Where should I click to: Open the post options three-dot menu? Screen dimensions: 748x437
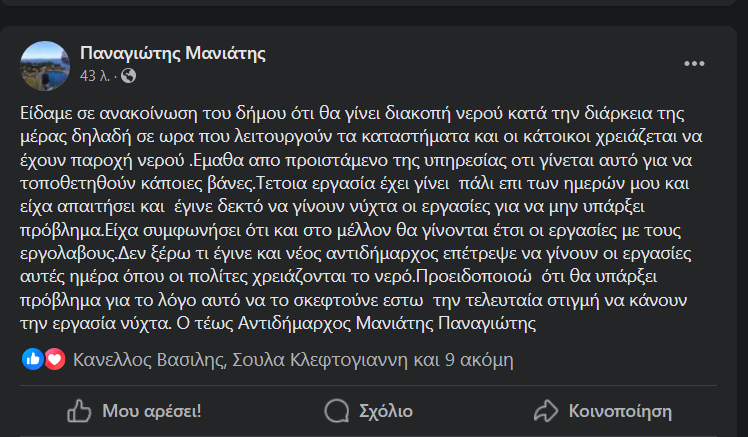[x=694, y=64]
